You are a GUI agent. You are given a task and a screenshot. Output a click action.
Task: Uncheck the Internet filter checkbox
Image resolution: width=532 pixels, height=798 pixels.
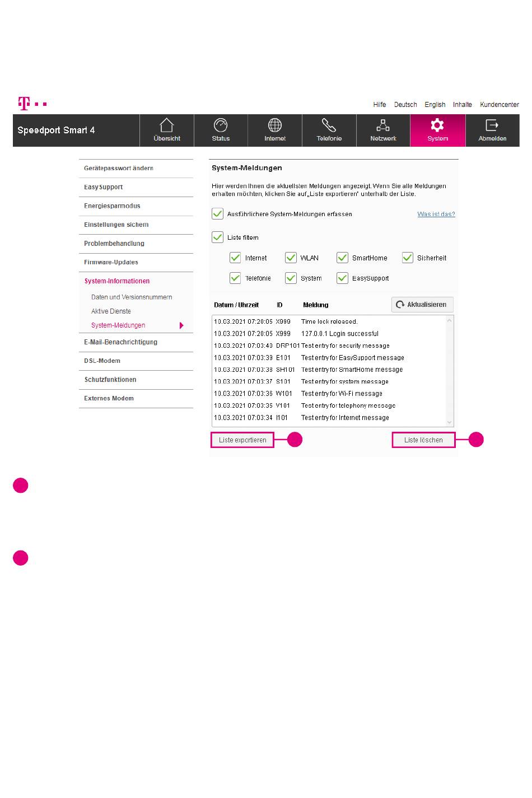(235, 258)
